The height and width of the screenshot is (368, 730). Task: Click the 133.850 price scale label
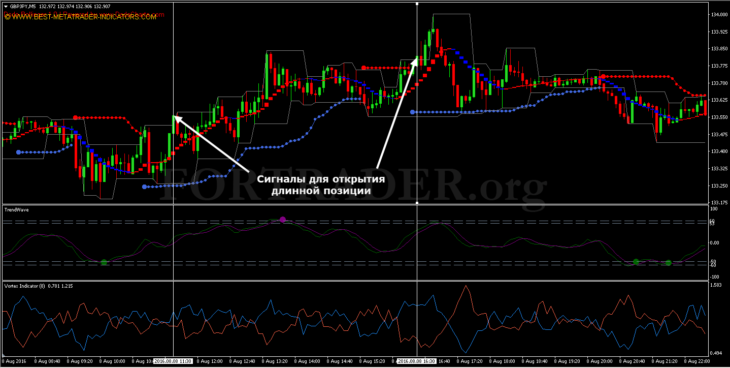718,49
